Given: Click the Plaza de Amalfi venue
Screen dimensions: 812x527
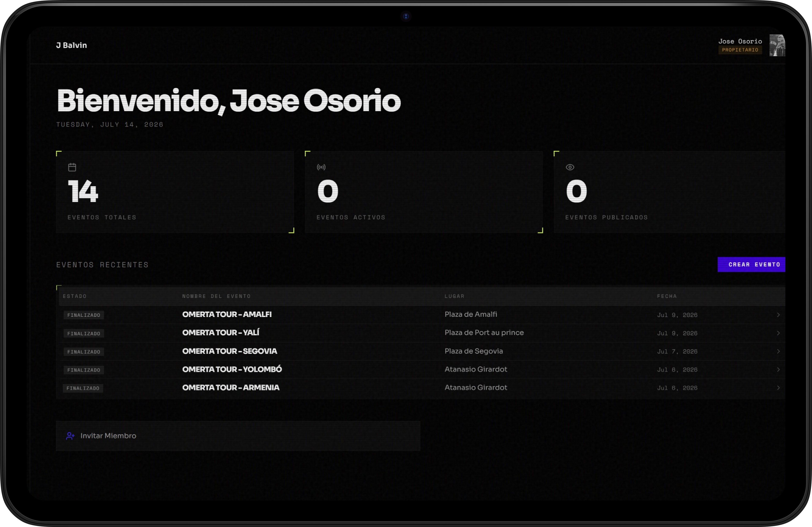Looking at the screenshot, I should [x=471, y=314].
